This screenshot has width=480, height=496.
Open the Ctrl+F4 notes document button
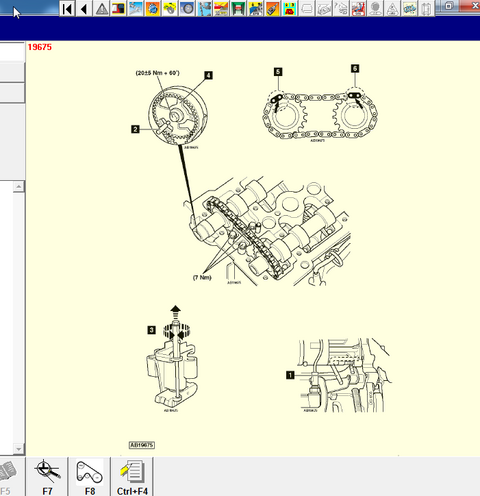(x=132, y=476)
